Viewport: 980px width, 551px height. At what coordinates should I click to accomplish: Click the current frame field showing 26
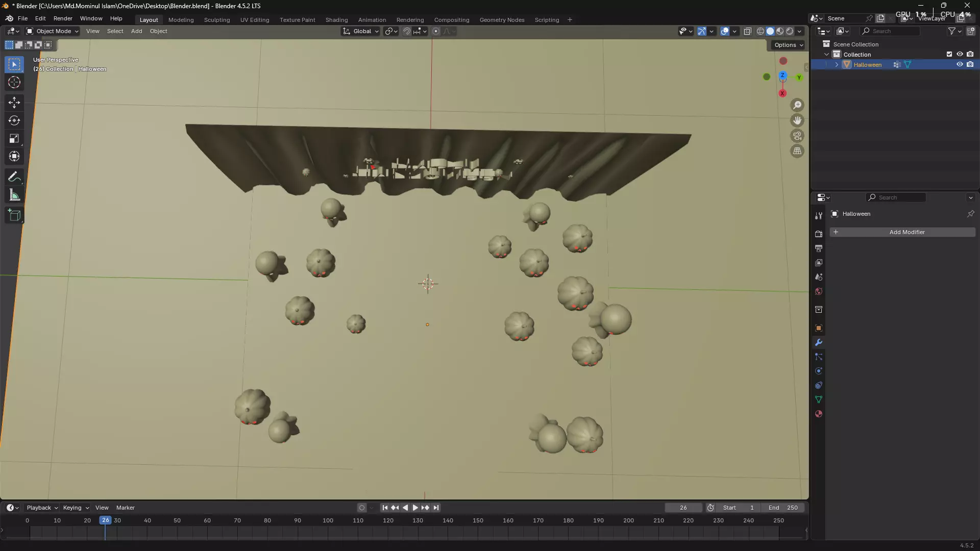tap(683, 508)
